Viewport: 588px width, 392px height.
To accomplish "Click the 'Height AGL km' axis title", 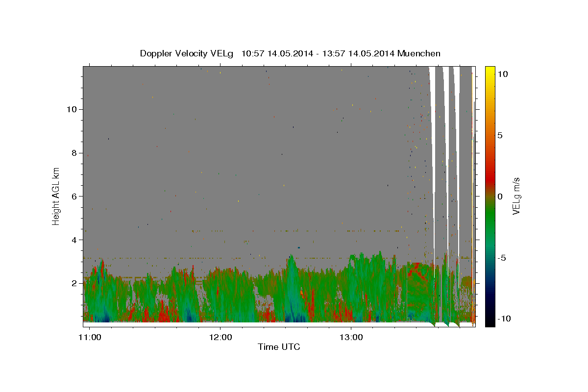I will point(56,196).
